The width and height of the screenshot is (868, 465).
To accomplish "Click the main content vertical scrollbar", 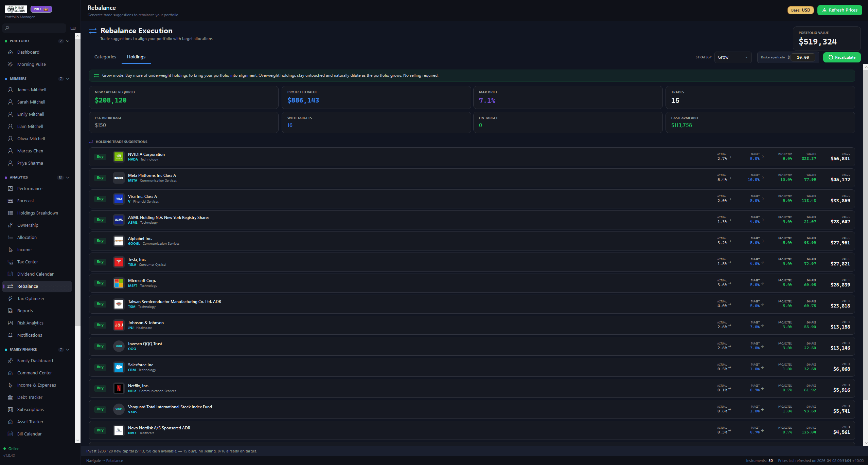I will pyautogui.click(x=865, y=238).
